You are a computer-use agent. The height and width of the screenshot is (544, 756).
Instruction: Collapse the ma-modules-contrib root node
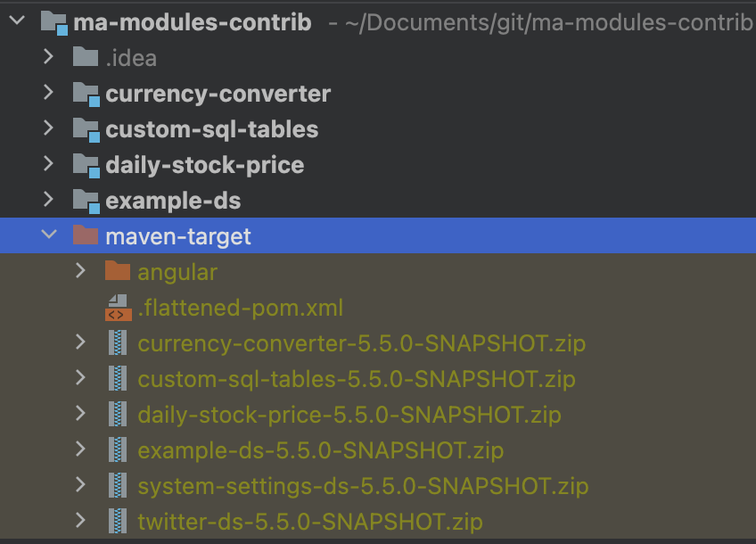point(17,21)
